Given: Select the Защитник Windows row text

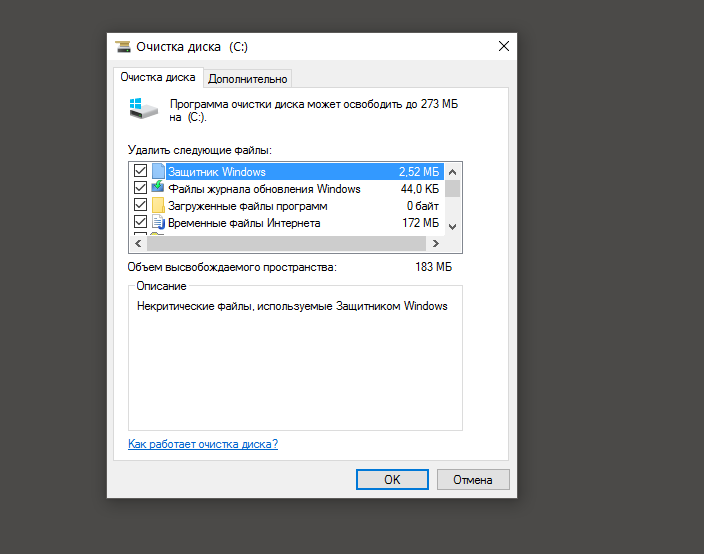Looking at the screenshot, I should pos(217,172).
